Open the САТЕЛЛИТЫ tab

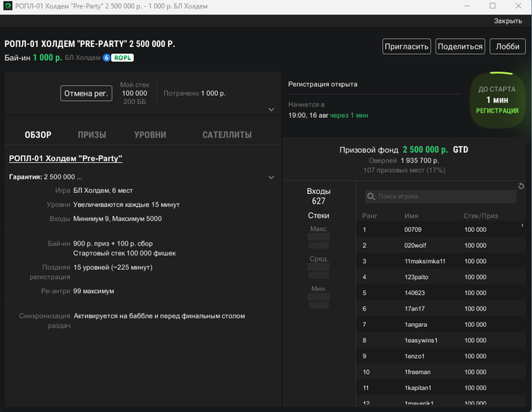(x=227, y=135)
